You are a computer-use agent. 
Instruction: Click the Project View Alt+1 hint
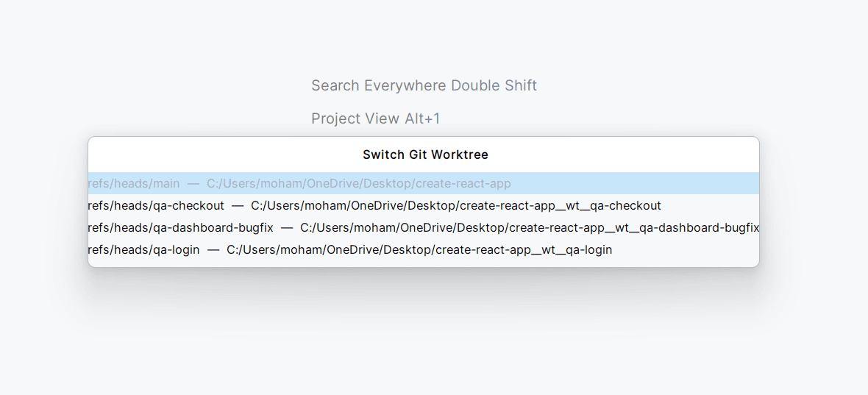[375, 118]
